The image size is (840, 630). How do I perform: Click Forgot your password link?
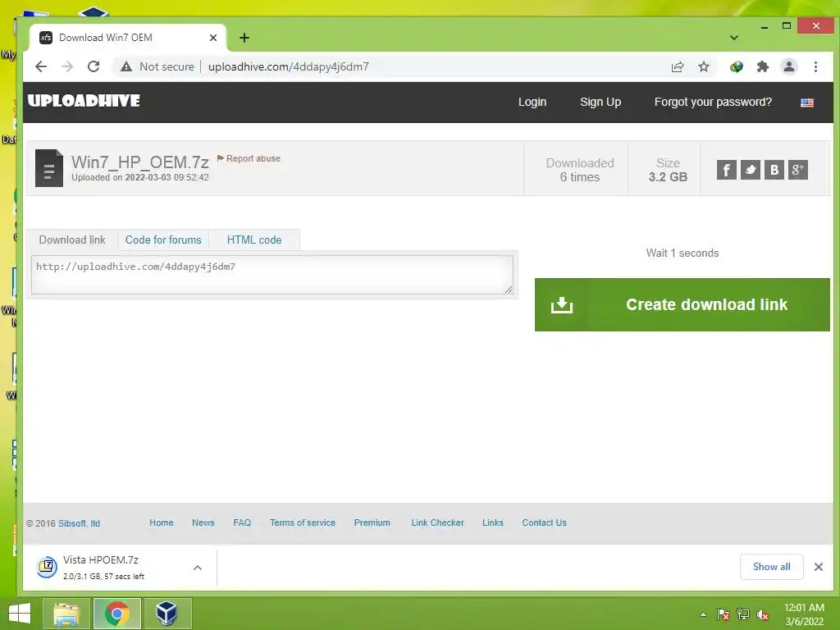click(x=713, y=102)
